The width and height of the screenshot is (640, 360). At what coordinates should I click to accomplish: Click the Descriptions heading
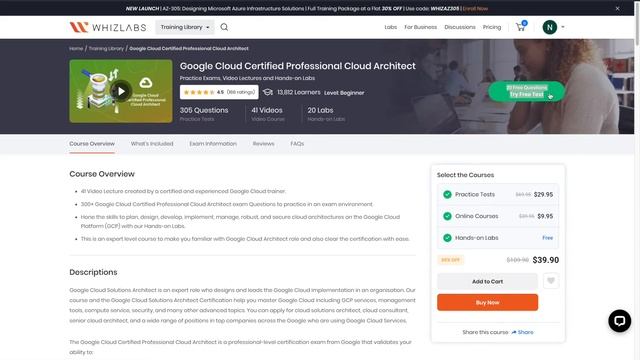(93, 272)
